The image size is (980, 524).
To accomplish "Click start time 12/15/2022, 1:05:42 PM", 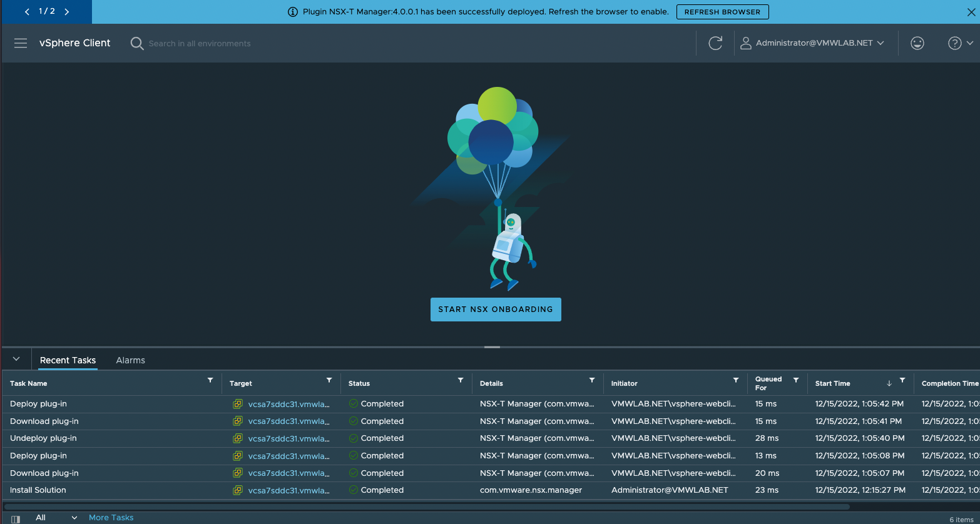I will pos(859,404).
